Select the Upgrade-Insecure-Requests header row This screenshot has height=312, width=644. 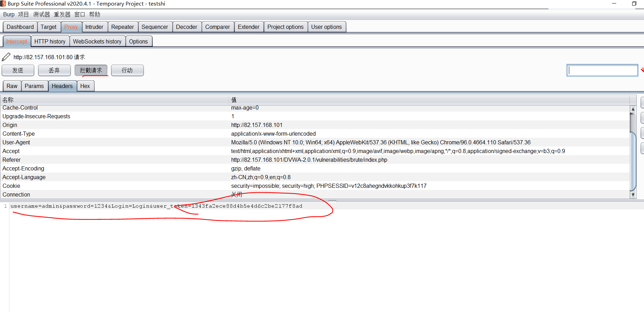315,116
